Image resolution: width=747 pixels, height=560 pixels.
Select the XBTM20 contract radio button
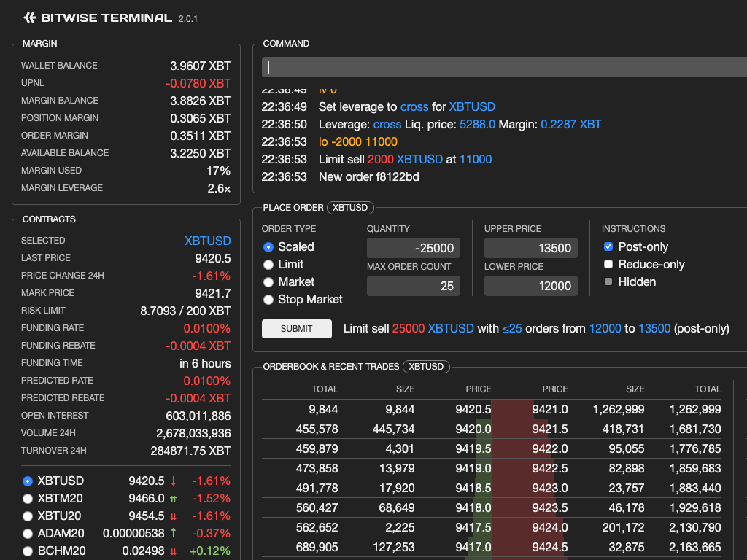coord(28,499)
